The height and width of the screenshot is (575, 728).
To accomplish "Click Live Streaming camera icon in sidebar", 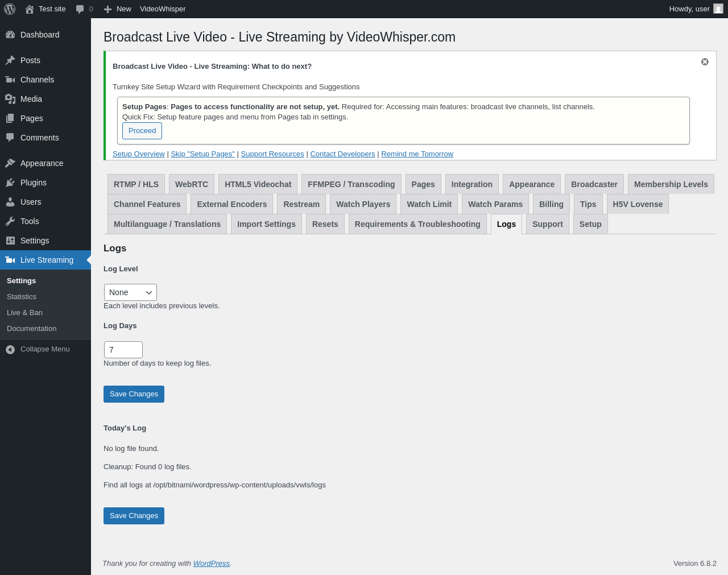I will pos(10,260).
